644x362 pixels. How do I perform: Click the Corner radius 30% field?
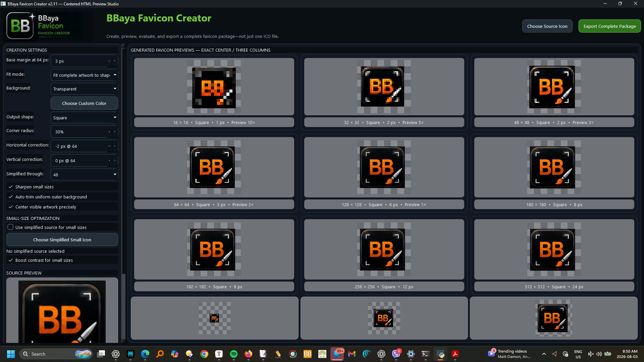[84, 132]
